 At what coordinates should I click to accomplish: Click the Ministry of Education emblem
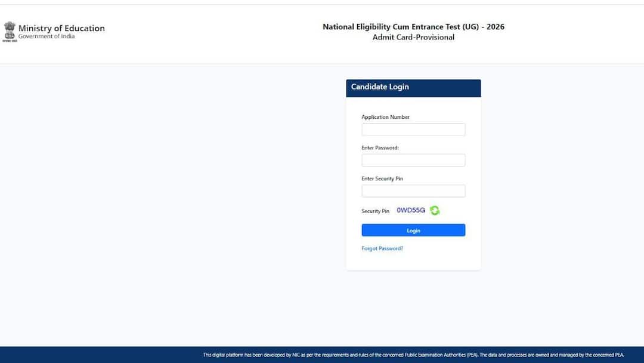(x=10, y=30)
